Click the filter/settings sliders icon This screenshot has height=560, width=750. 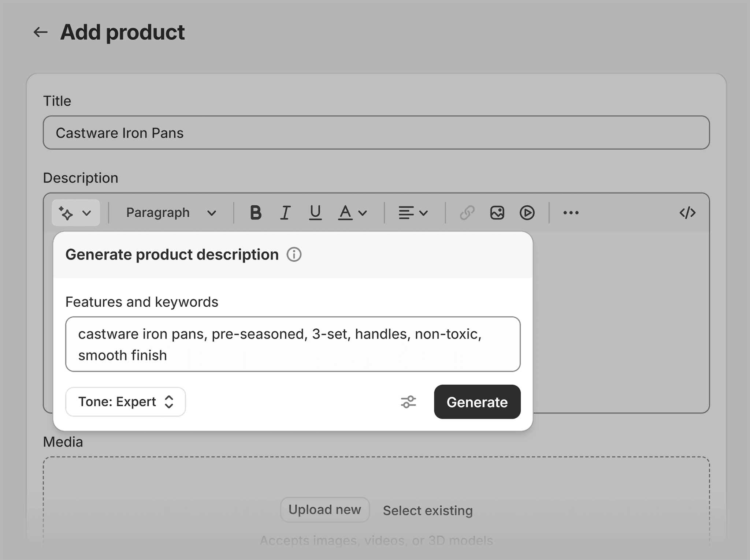pyautogui.click(x=409, y=402)
